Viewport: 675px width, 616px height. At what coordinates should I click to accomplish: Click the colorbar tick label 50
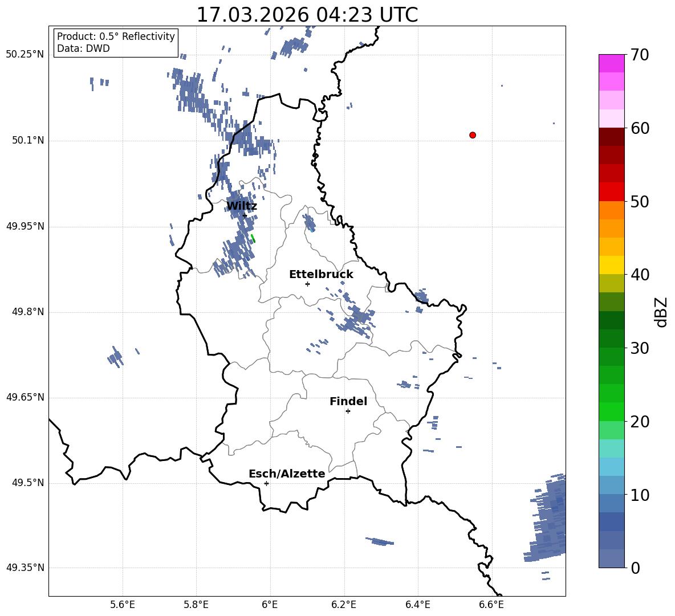tap(640, 202)
